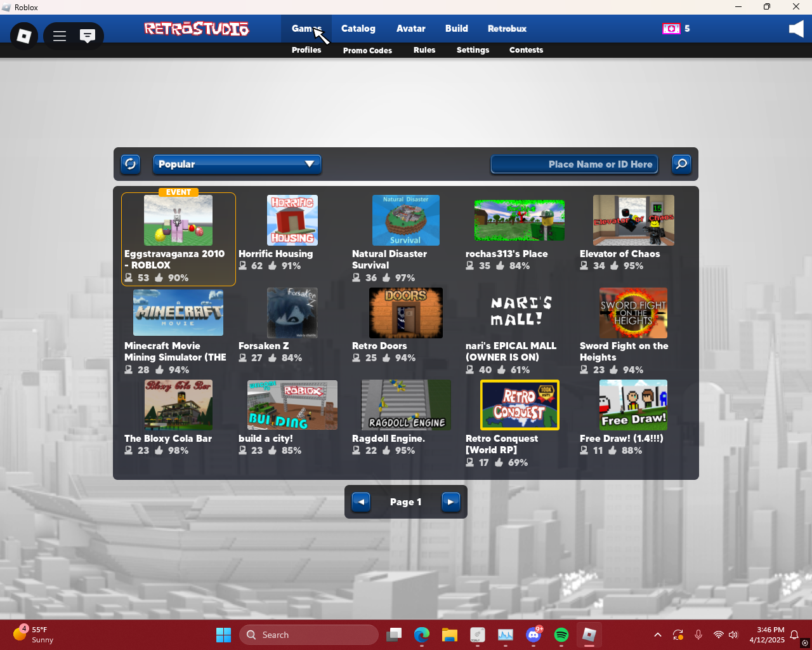Open Microsoft Edge from the taskbar
Viewport: 812px width, 650px height.
pos(422,635)
